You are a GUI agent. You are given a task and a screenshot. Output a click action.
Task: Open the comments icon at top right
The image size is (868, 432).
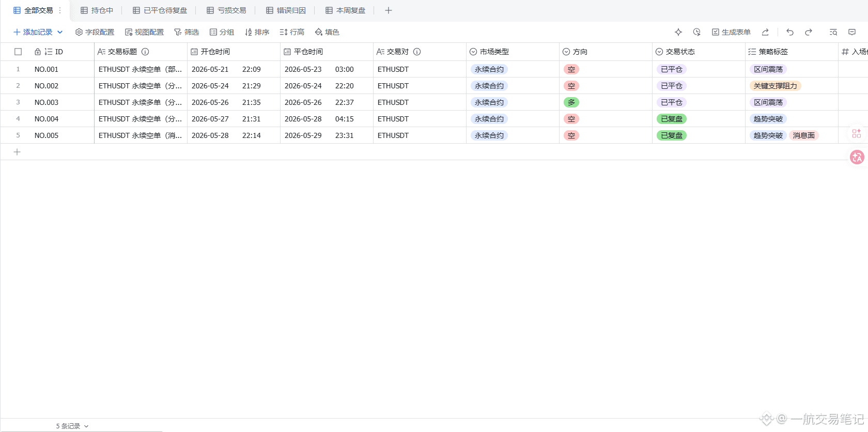[x=852, y=32]
